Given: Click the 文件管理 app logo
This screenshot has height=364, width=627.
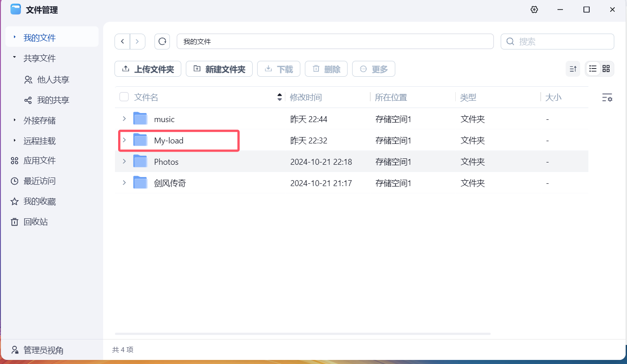Looking at the screenshot, I should click(15, 10).
